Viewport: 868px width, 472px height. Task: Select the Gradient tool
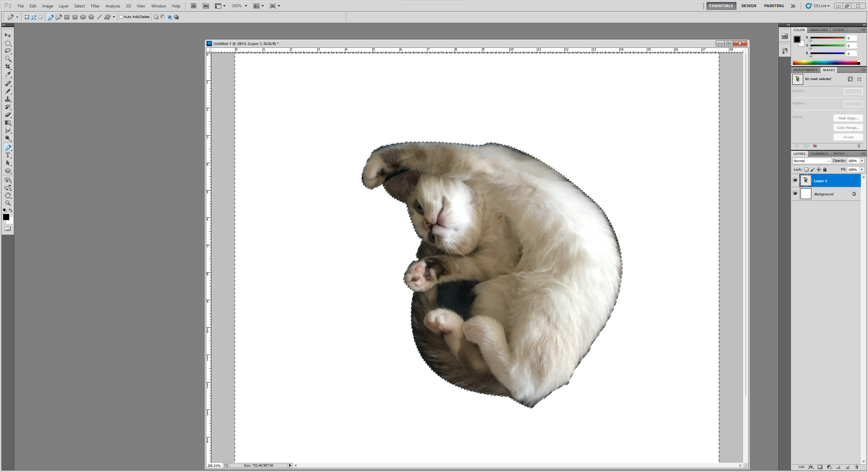(x=8, y=122)
